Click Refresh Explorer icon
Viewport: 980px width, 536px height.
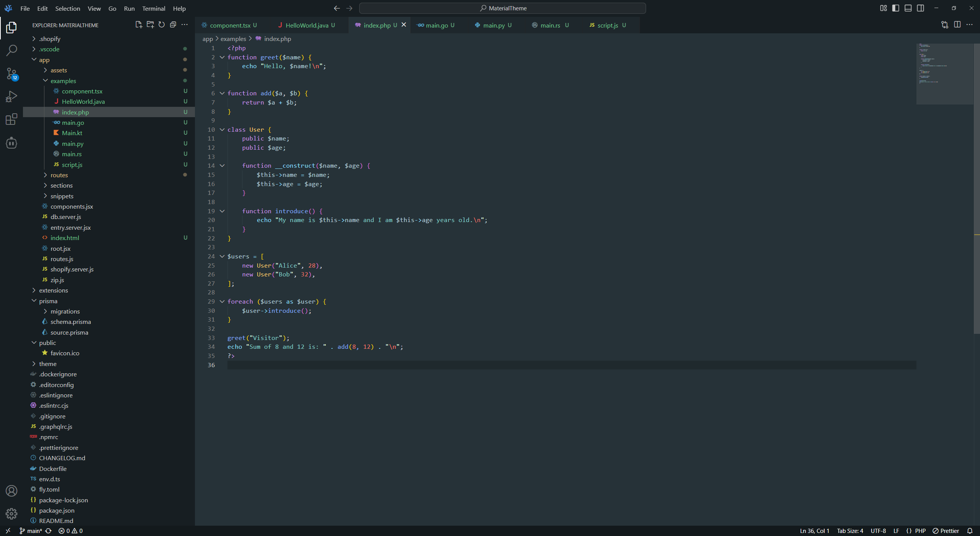point(162,25)
